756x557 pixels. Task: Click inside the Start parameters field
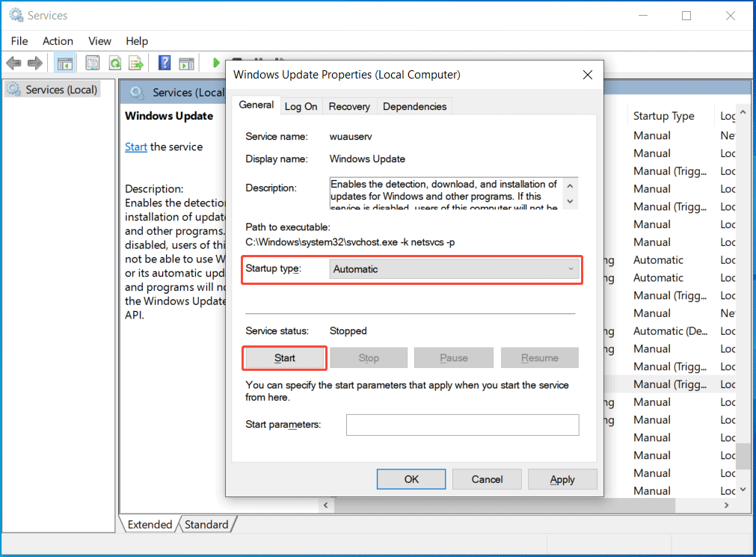[x=462, y=425]
